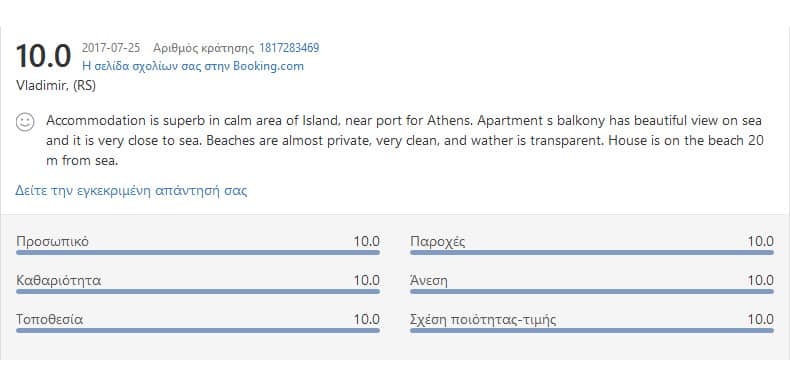Click the Σχέση ποιότητας-τιμής rating bar
This screenshot has width=790, height=390.
pyautogui.click(x=591, y=331)
